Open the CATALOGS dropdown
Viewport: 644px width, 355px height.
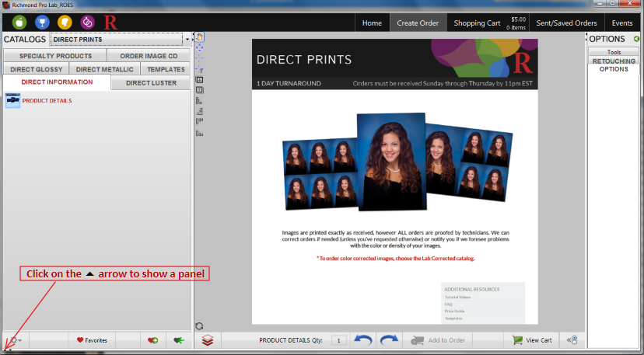(x=187, y=39)
